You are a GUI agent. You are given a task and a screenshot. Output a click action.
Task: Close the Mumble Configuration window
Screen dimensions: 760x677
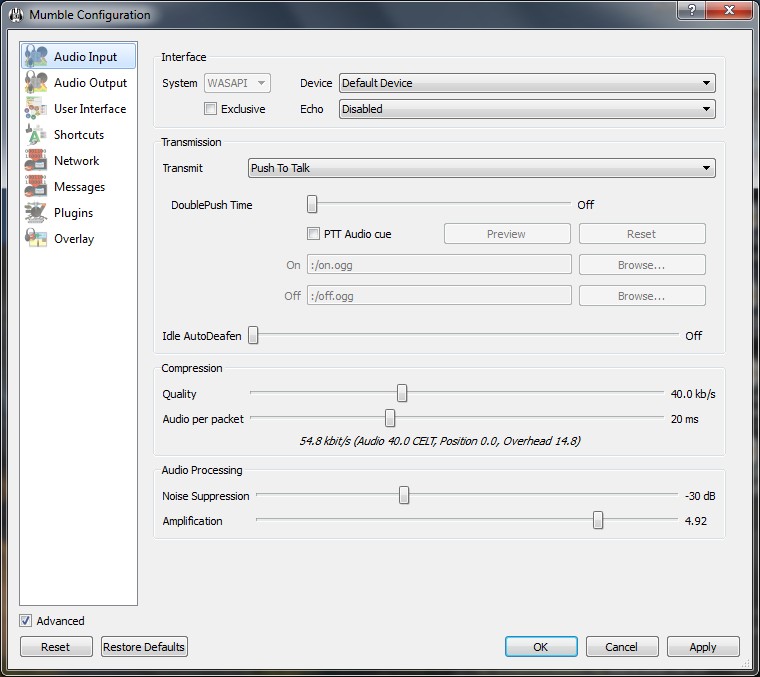click(729, 10)
